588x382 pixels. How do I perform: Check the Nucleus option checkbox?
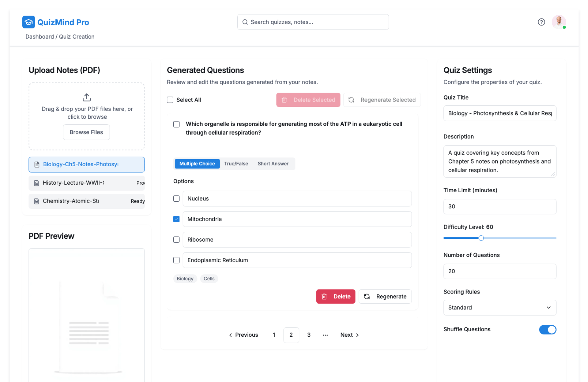click(176, 198)
